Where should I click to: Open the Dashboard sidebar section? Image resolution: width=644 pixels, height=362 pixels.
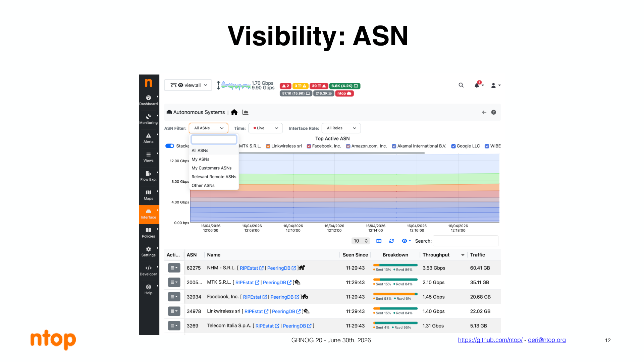point(149,100)
